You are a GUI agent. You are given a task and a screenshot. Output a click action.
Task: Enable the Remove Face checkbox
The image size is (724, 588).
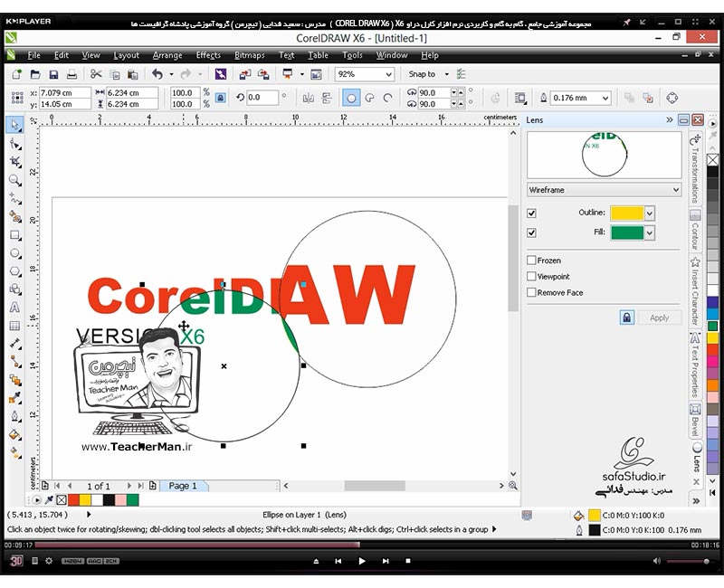click(x=531, y=292)
